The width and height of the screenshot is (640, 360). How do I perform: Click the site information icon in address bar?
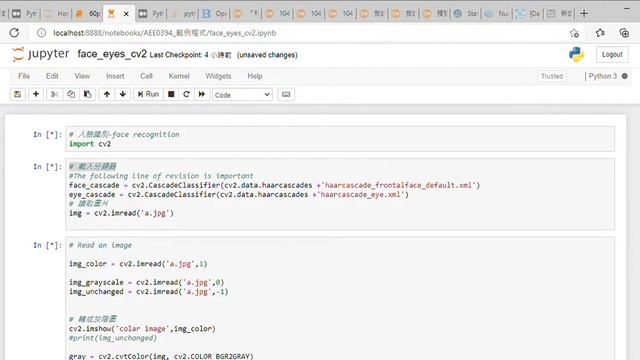coord(41,33)
